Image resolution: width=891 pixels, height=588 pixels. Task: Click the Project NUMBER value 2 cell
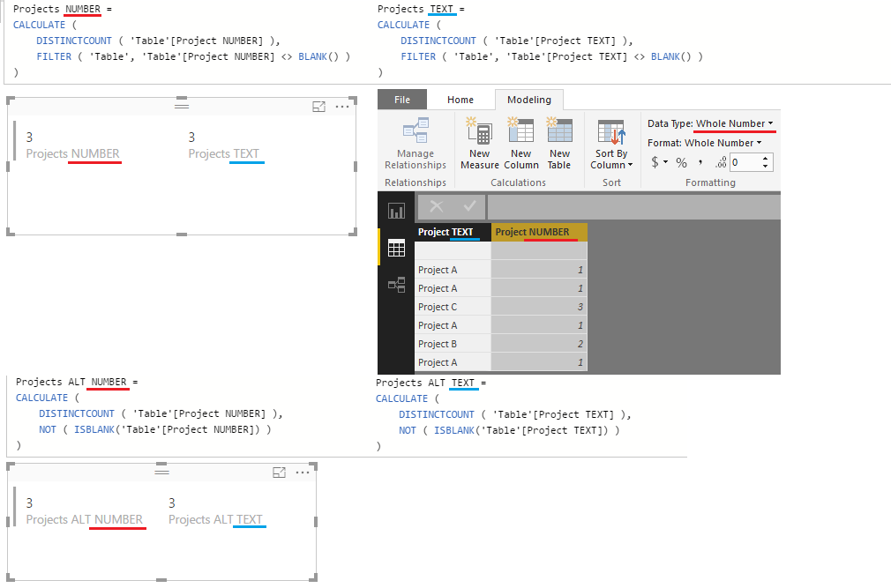point(539,344)
